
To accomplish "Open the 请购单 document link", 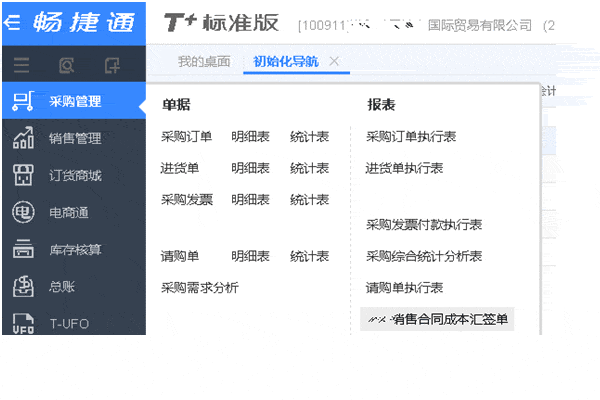I will click(180, 256).
